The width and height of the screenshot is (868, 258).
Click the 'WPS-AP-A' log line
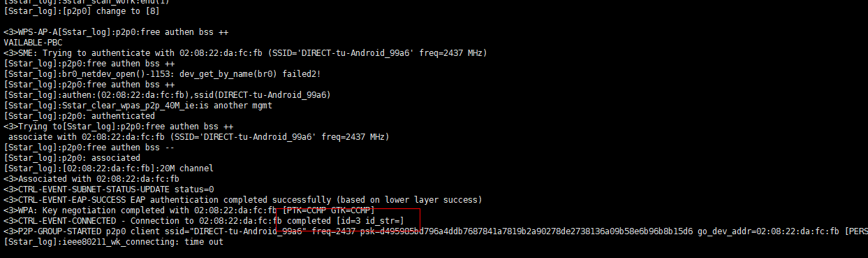click(118, 32)
